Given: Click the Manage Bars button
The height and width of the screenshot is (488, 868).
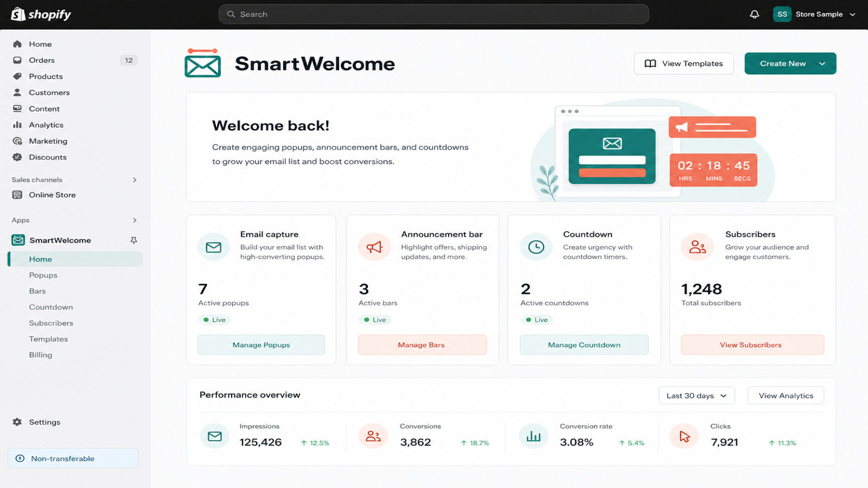Looking at the screenshot, I should 422,345.
